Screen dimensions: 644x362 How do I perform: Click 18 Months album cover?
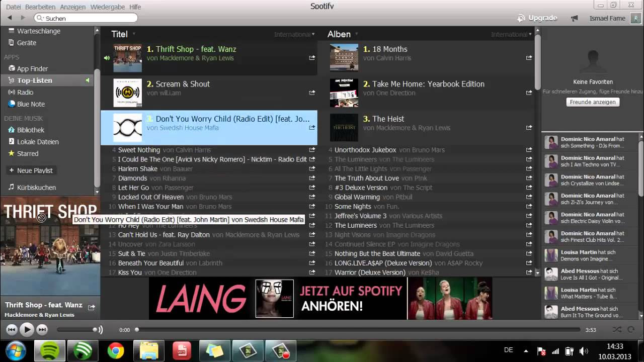click(x=344, y=58)
